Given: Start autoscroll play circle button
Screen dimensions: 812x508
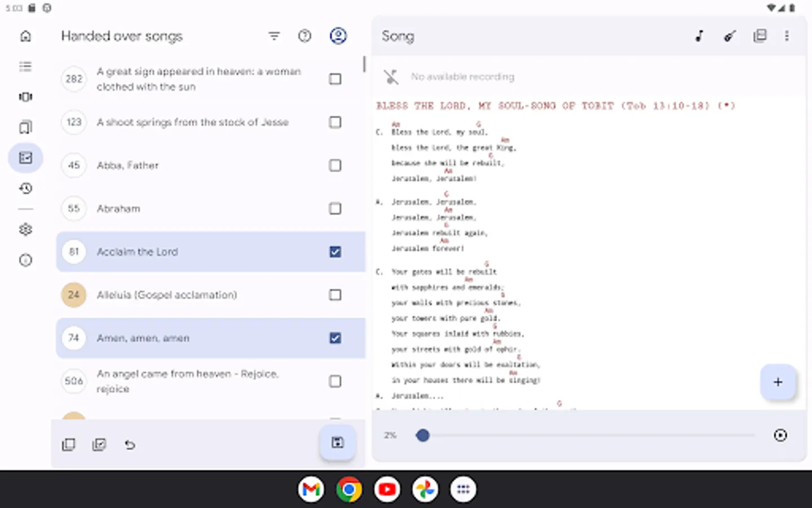Looking at the screenshot, I should (x=780, y=435).
